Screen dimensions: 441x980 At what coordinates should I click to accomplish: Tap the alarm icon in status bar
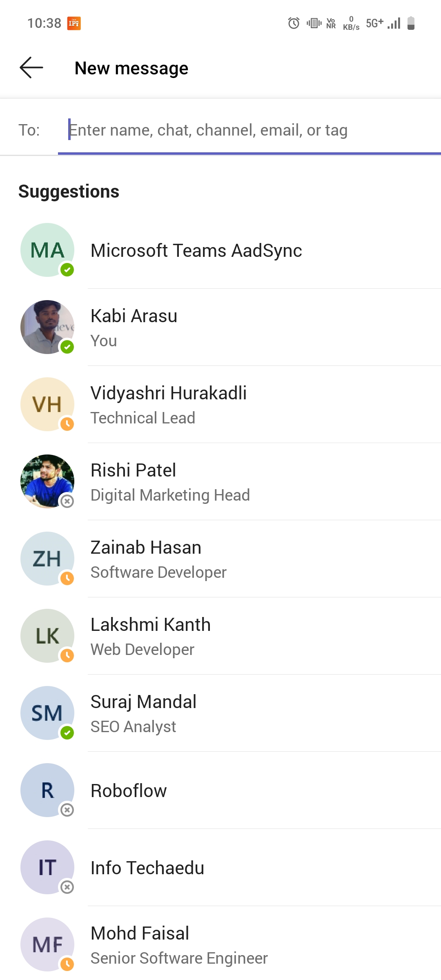(294, 23)
